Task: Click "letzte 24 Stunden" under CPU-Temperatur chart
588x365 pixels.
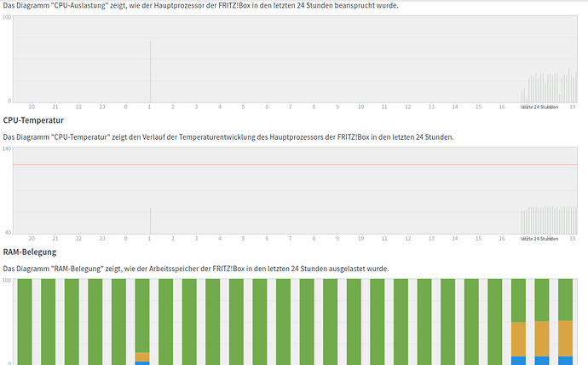Action: point(539,239)
